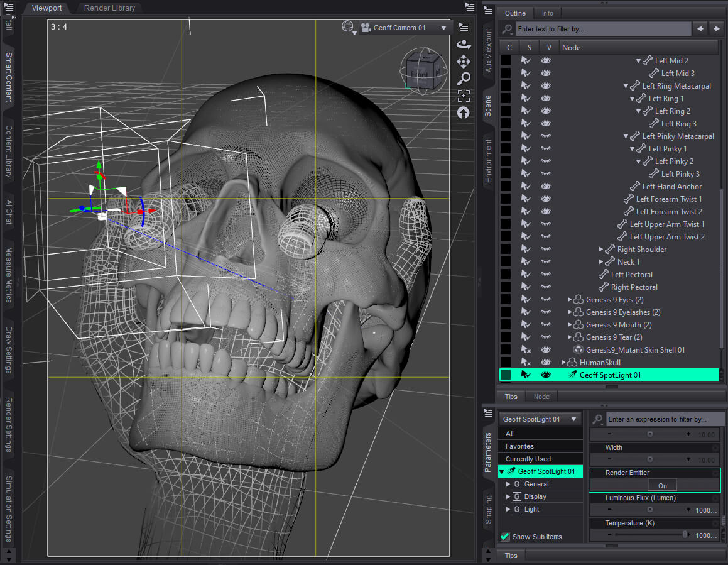
Task: Click the frame selection viewport icon
Action: pos(464,96)
